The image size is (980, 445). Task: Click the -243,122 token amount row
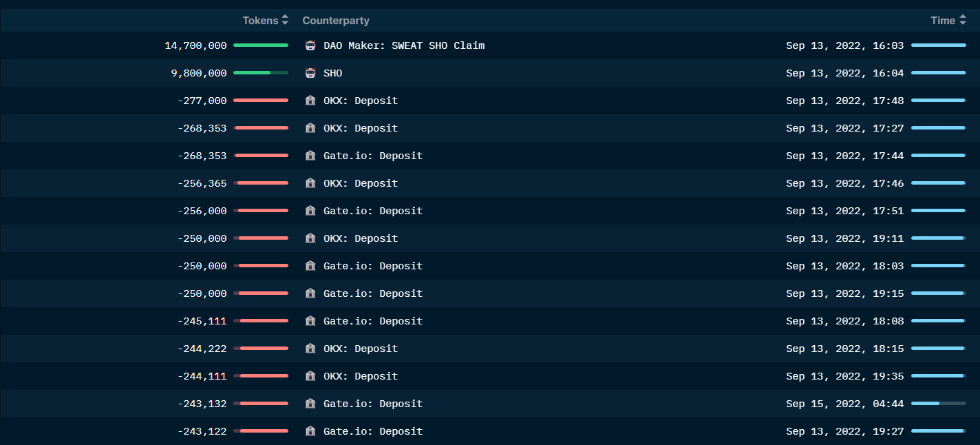click(x=202, y=431)
